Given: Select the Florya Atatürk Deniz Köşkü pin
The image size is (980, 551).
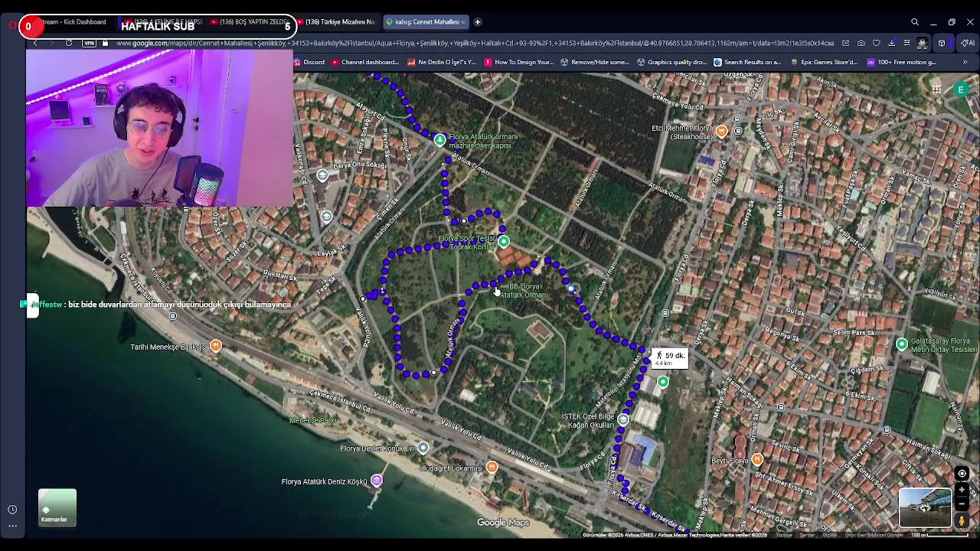Looking at the screenshot, I should tap(376, 481).
